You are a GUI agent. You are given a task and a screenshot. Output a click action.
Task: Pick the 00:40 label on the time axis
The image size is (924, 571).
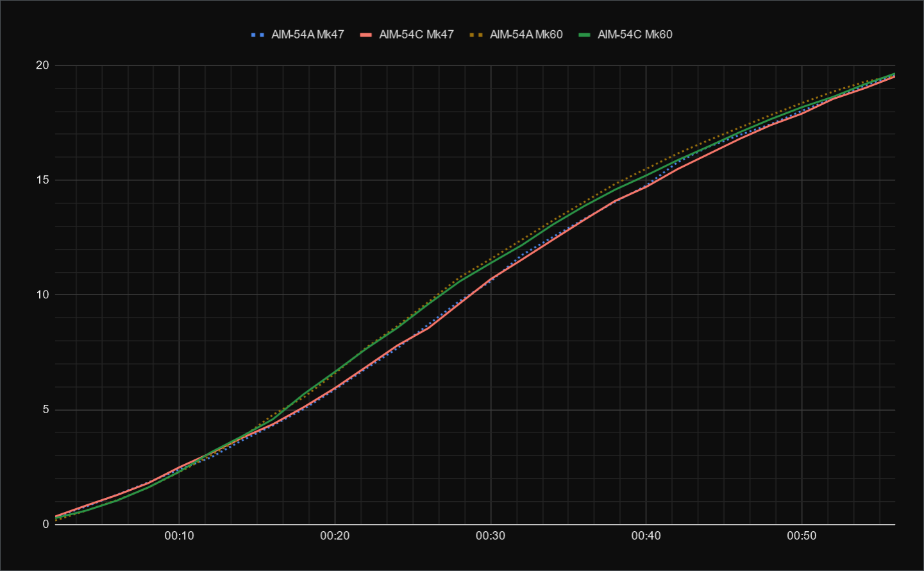pos(646,536)
